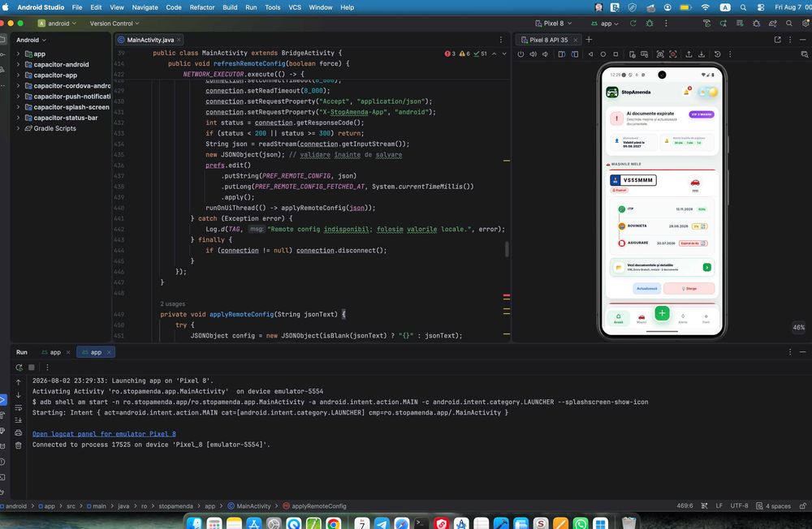The image size is (812, 529).
Task: Open the Pixel 8 device selector dropdown
Action: pos(554,24)
